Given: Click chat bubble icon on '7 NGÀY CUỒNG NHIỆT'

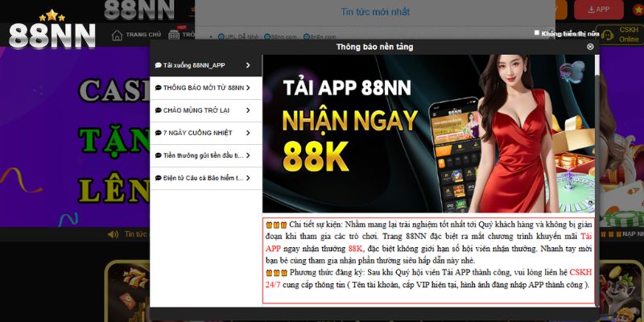Looking at the screenshot, I should 158,133.
